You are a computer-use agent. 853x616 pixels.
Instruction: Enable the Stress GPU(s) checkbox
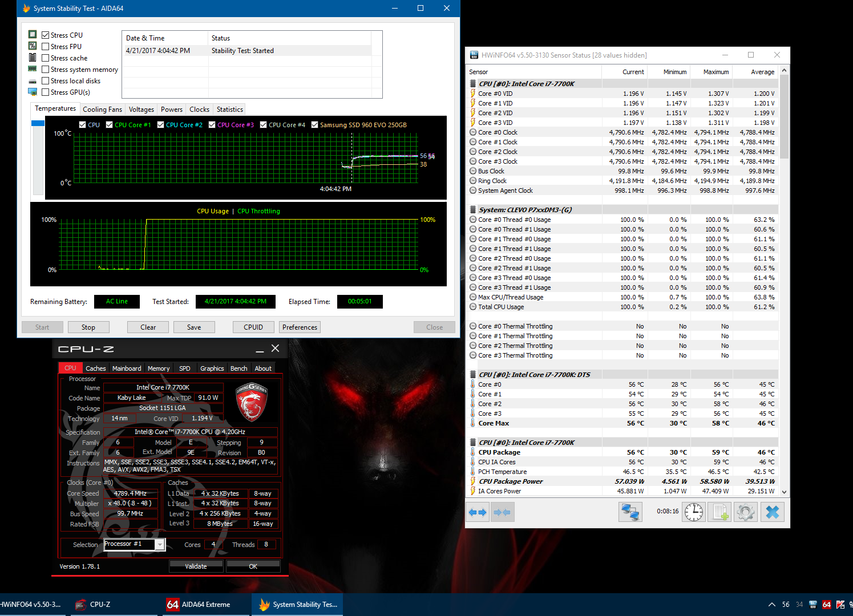pos(45,92)
